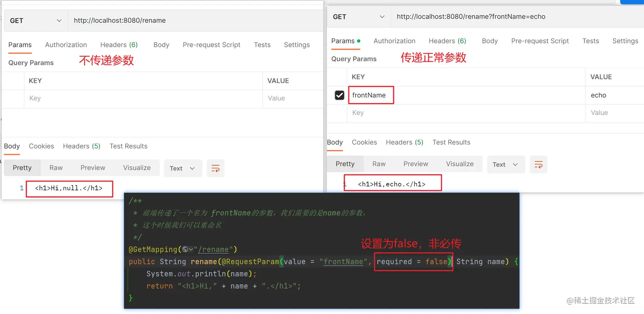This screenshot has height=314, width=644.
Task: Open Tests tab in right Postman window
Action: click(591, 41)
